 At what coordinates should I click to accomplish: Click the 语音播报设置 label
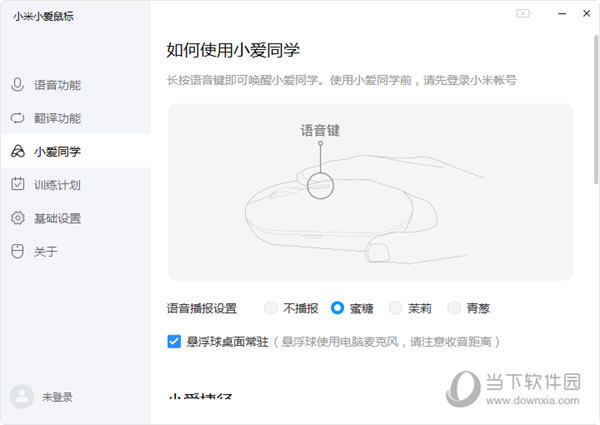(202, 308)
